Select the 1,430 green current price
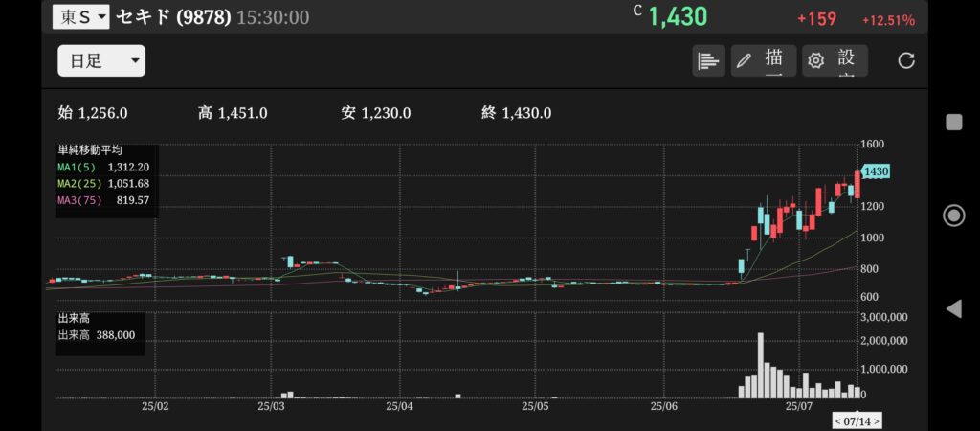The width and height of the screenshot is (980, 431). [x=678, y=17]
